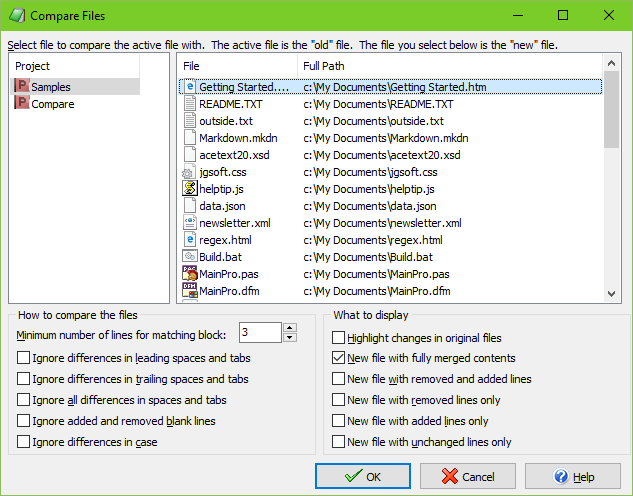Click the File column header
This screenshot has height=496, width=633.
click(x=237, y=66)
